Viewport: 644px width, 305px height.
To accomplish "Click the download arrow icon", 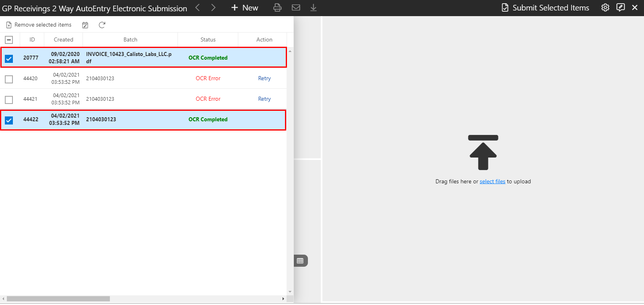I will coord(314,8).
